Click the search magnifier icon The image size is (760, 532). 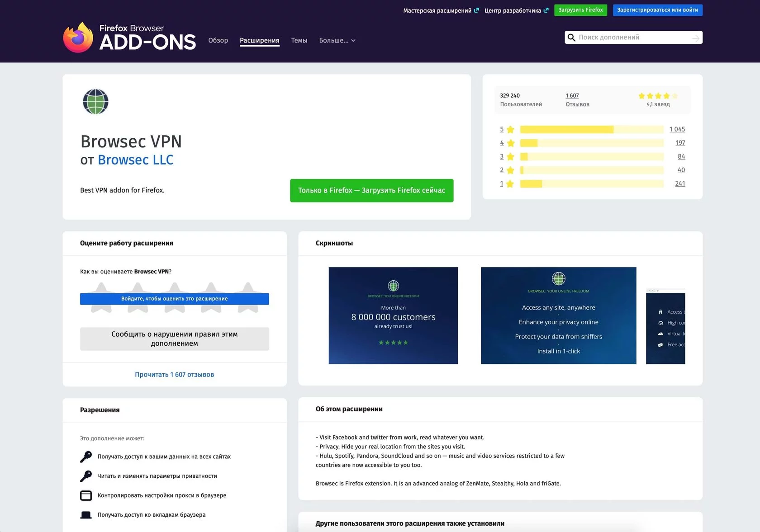571,38
